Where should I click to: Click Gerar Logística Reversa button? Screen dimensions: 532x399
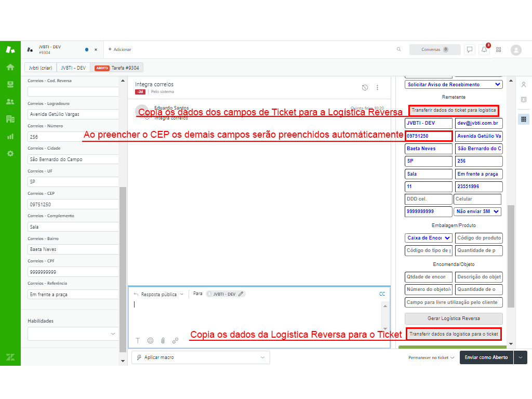(x=454, y=318)
